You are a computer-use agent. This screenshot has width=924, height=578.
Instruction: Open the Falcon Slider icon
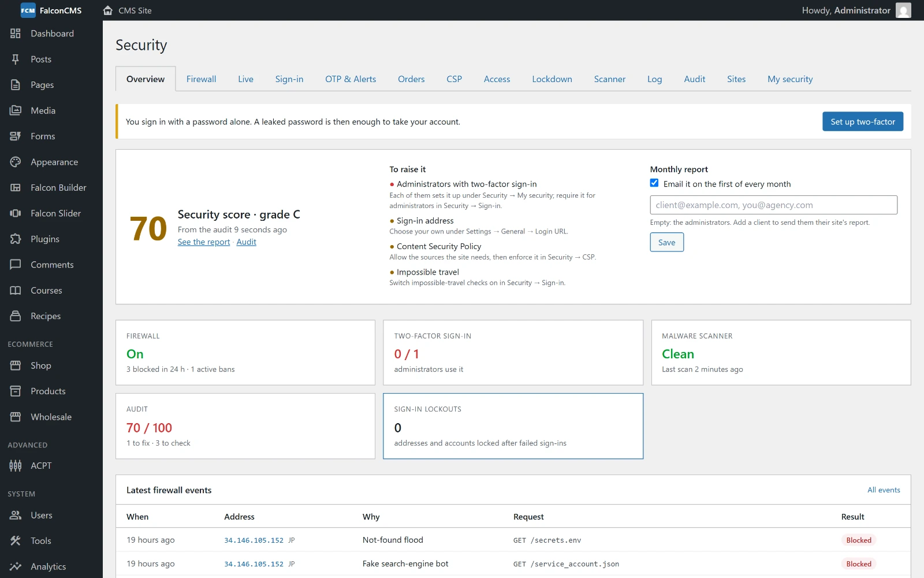click(x=16, y=213)
